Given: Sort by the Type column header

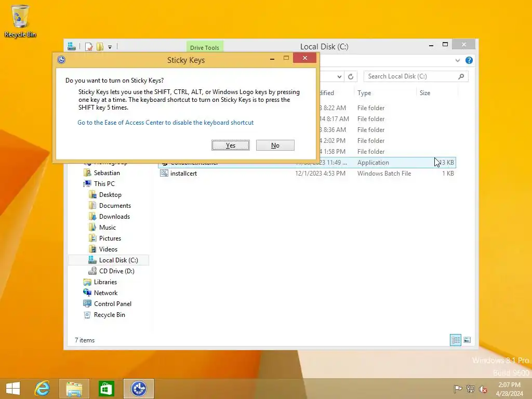Looking at the screenshot, I should (x=385, y=93).
